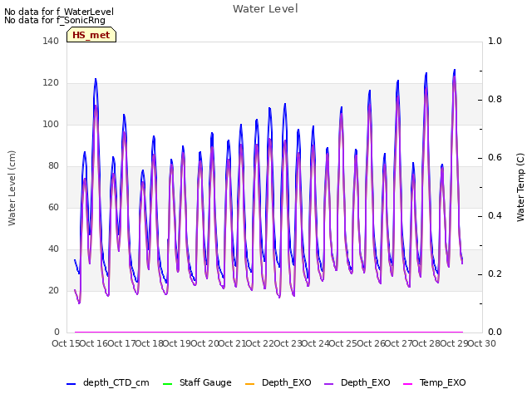Click the 100 left-axis tick label
This screenshot has height=399, width=532.
51,124
